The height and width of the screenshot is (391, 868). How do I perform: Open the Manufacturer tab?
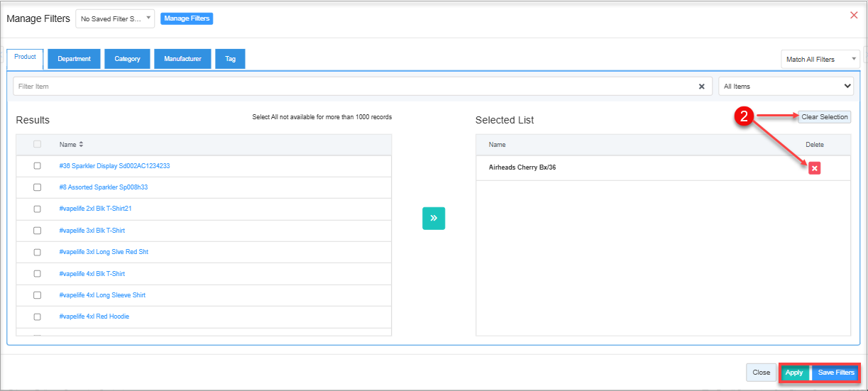tap(182, 59)
